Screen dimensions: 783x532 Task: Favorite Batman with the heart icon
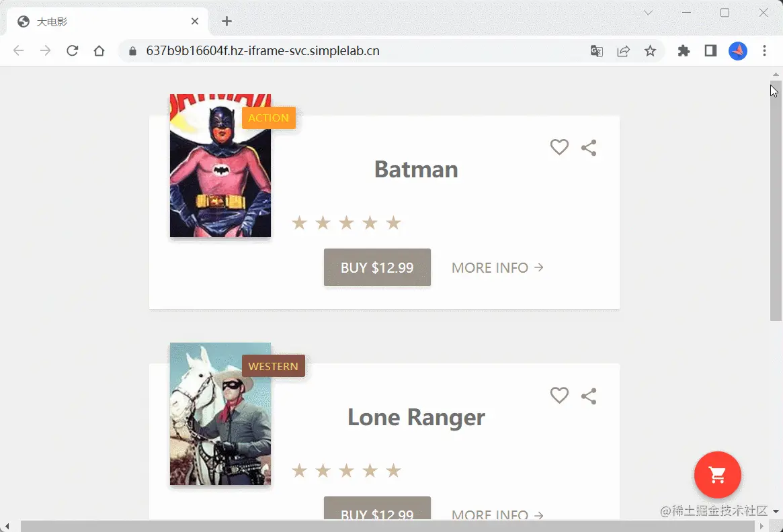click(559, 147)
